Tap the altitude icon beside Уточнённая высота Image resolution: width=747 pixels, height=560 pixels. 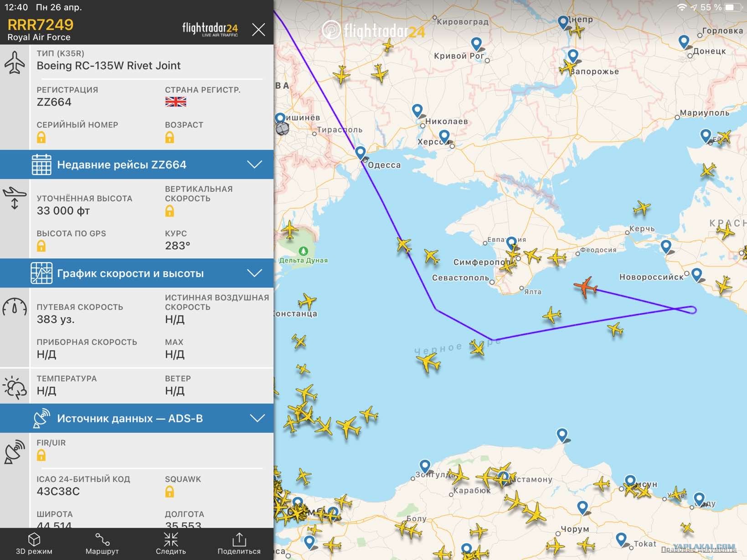click(15, 198)
